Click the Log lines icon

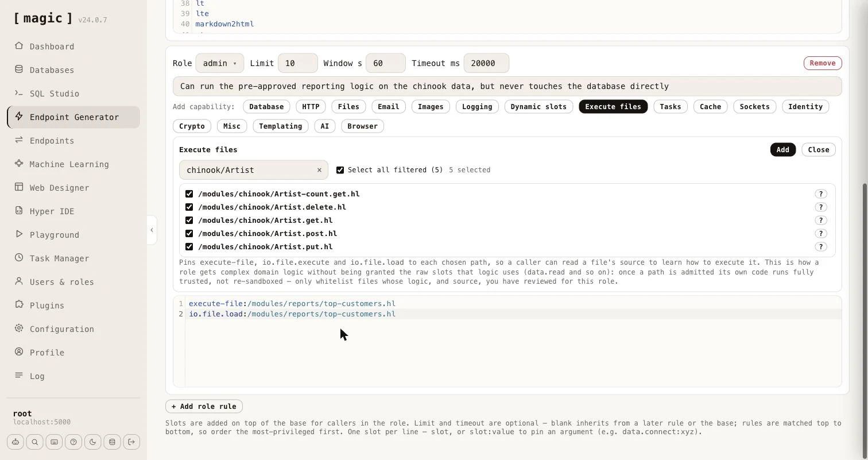tap(19, 376)
